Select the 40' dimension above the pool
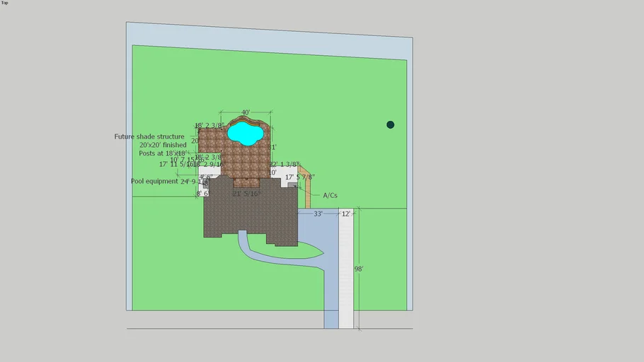The image size is (644, 362). pyautogui.click(x=246, y=112)
